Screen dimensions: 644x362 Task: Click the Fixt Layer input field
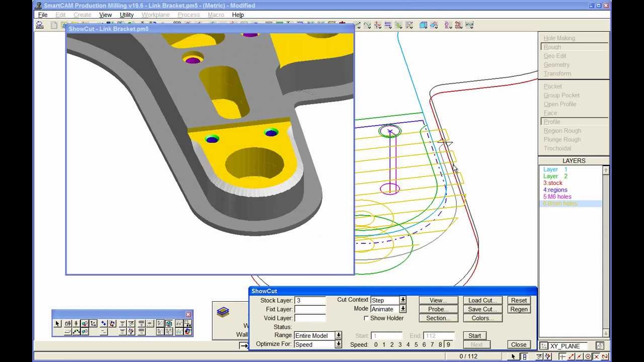310,309
